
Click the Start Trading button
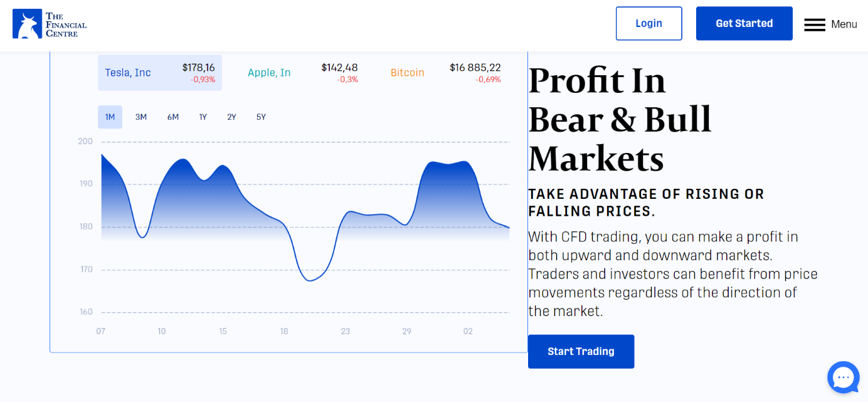coord(581,352)
